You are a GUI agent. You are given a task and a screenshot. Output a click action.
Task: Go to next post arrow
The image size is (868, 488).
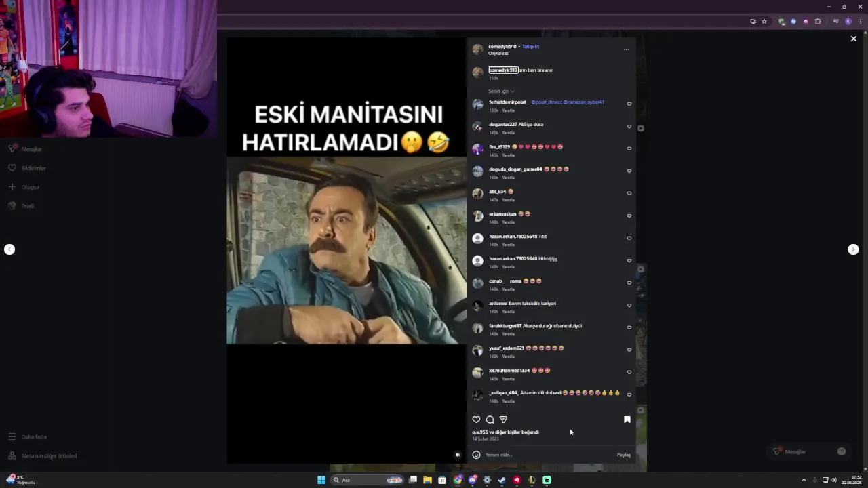click(853, 249)
